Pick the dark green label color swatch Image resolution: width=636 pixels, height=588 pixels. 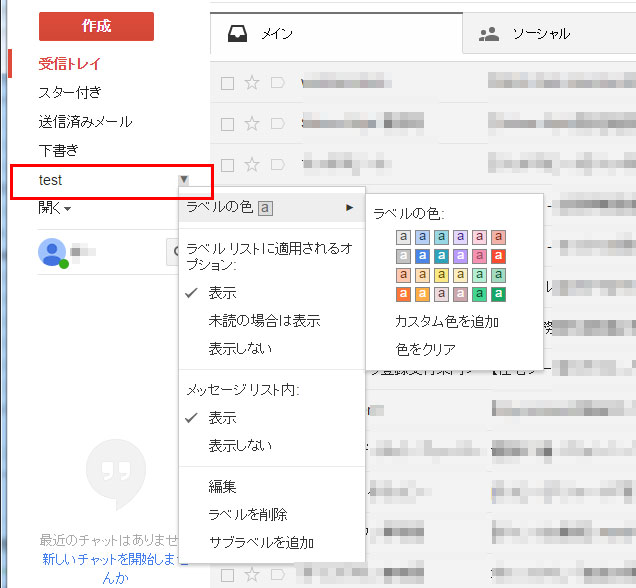[x=498, y=294]
